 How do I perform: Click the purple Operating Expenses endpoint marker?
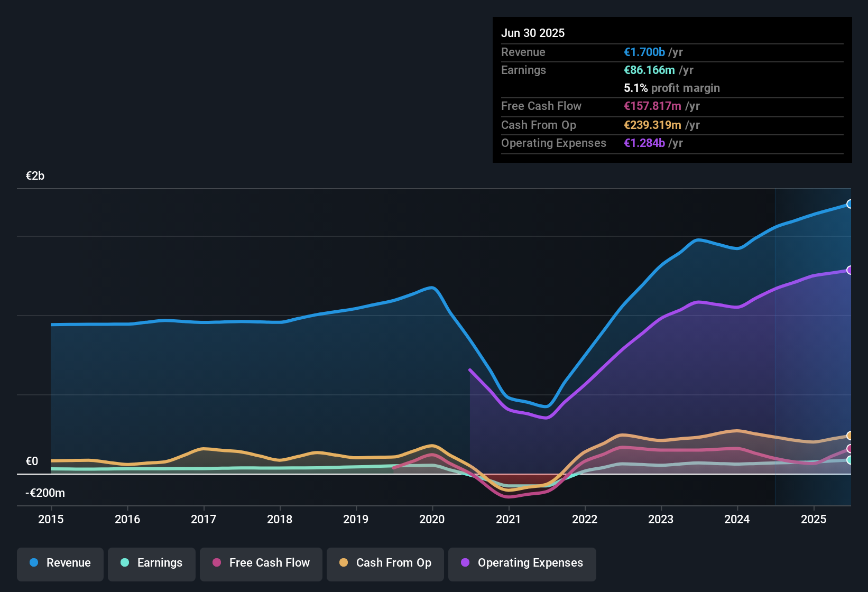point(849,271)
